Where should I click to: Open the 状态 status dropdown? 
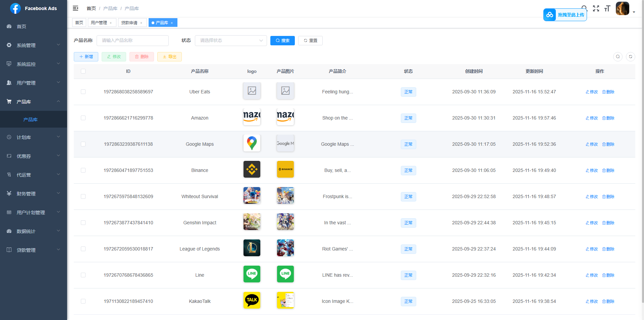click(x=231, y=41)
